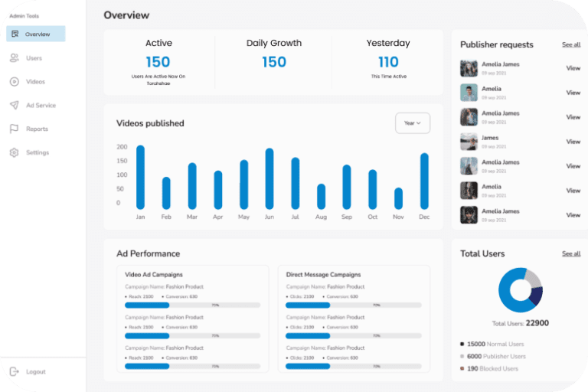Expand the Year dropdown on Videos published
This screenshot has height=392, width=588.
(x=413, y=123)
